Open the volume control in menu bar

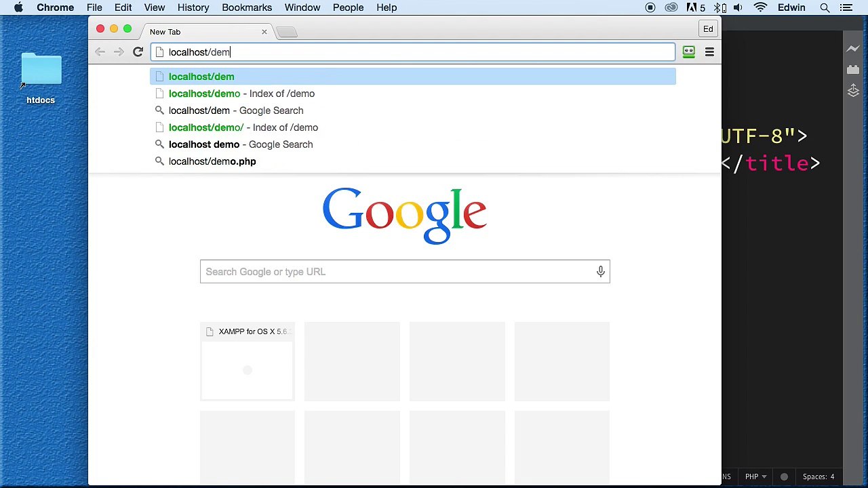point(738,7)
